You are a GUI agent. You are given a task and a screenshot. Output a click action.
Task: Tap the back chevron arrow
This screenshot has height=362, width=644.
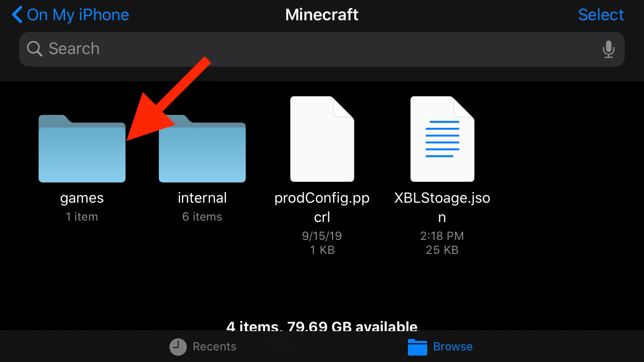(17, 15)
